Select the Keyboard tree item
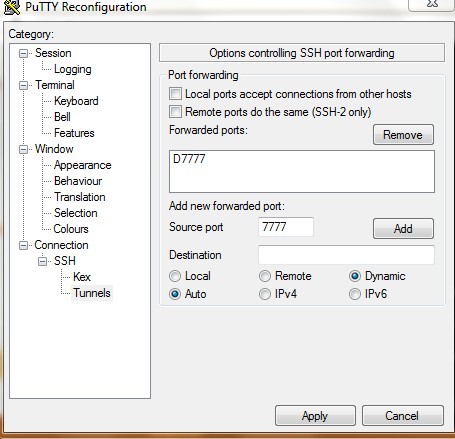The image size is (455, 439). click(x=76, y=101)
